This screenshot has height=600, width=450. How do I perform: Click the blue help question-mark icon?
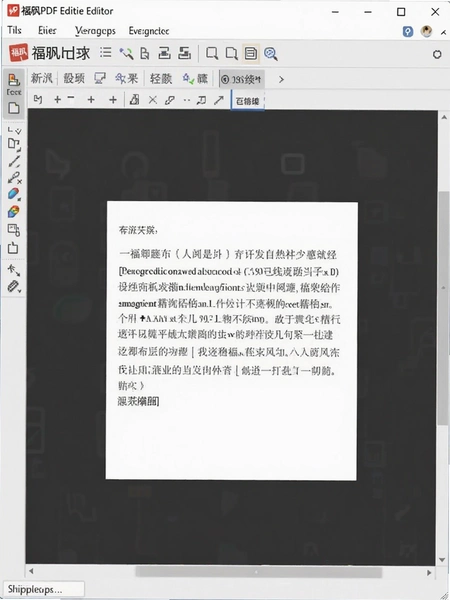408,31
